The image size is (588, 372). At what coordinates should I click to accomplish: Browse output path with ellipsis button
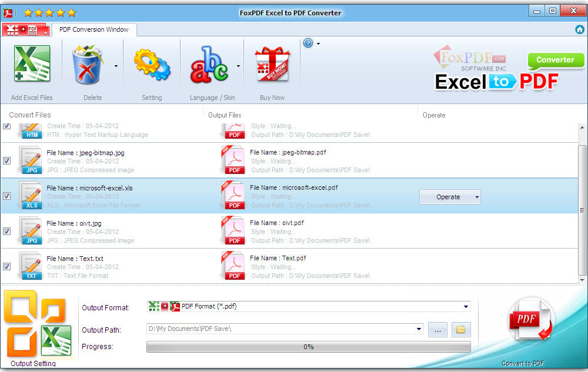pyautogui.click(x=437, y=330)
